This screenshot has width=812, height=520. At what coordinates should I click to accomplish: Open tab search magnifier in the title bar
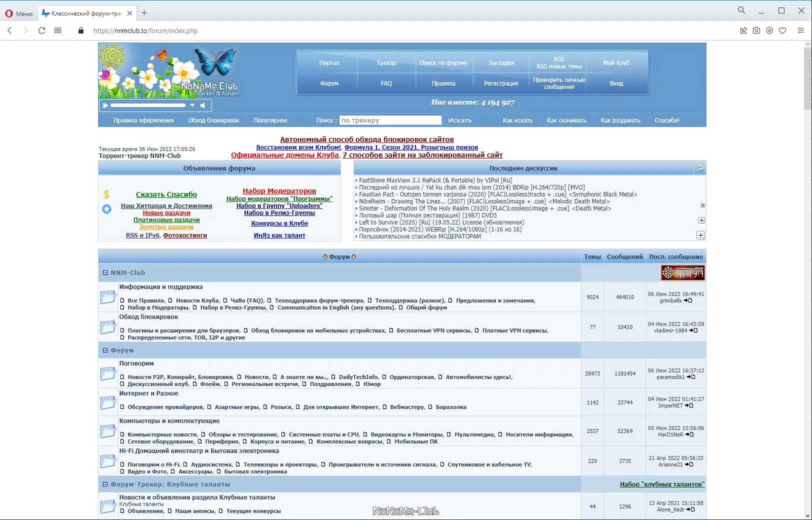point(741,10)
